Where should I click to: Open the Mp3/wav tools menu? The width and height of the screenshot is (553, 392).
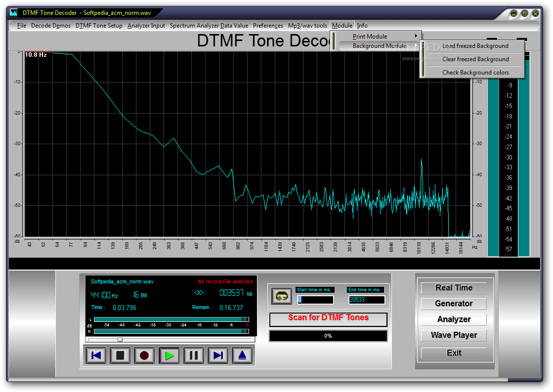click(x=307, y=26)
